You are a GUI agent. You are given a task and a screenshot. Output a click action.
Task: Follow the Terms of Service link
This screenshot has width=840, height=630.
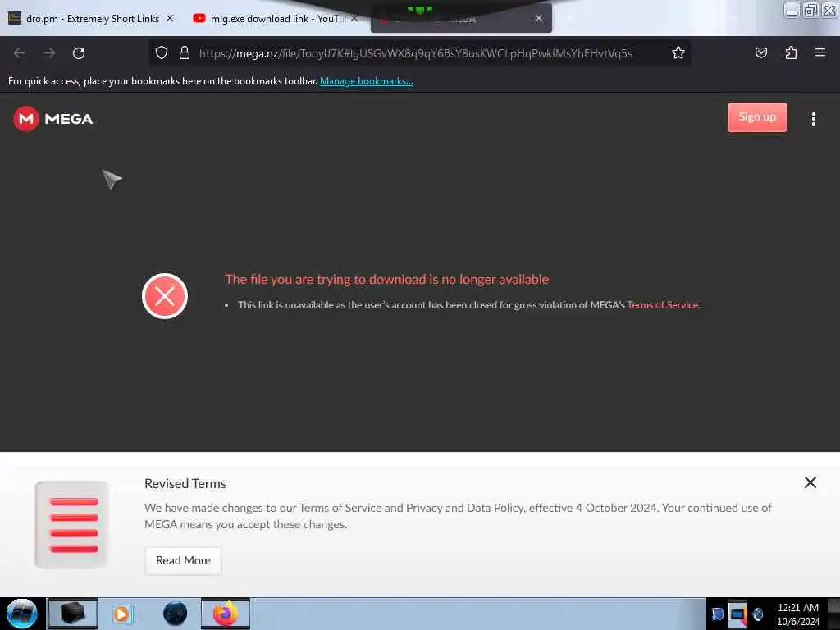[x=663, y=305]
